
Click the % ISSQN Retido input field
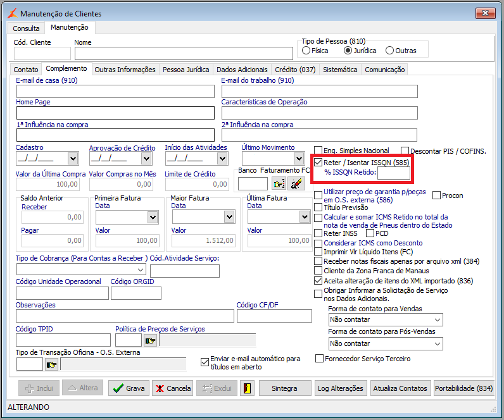(x=394, y=173)
